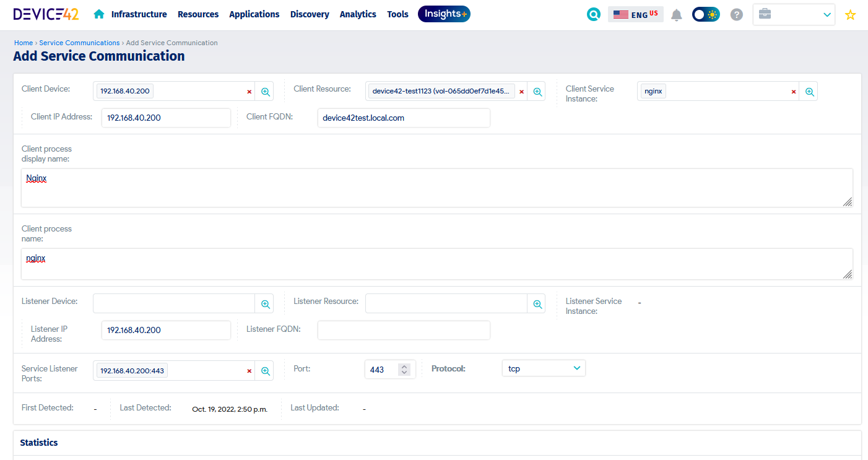Open the briefcase dropdown in header
The height and width of the screenshot is (460, 868).
[794, 14]
